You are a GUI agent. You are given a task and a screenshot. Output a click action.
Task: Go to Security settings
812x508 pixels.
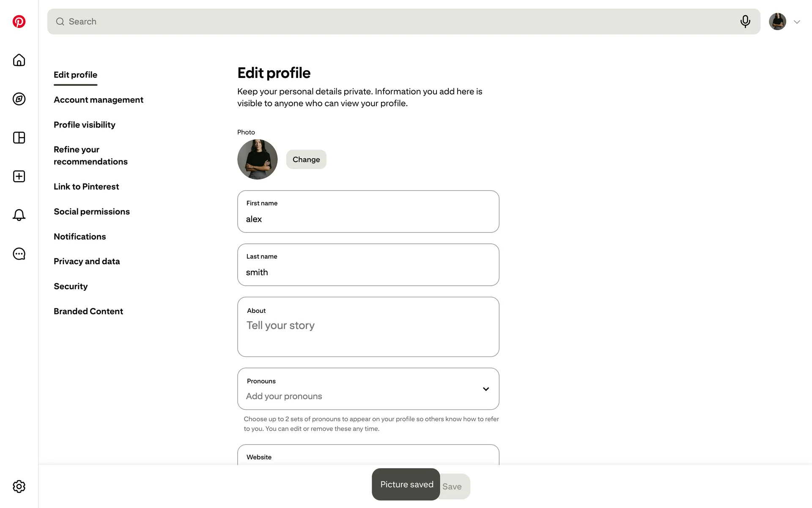pos(71,287)
